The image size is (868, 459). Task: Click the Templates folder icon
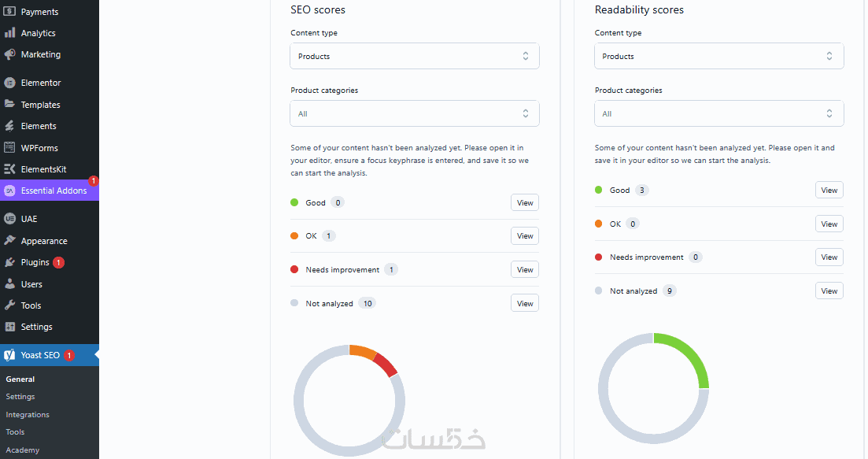click(x=10, y=104)
